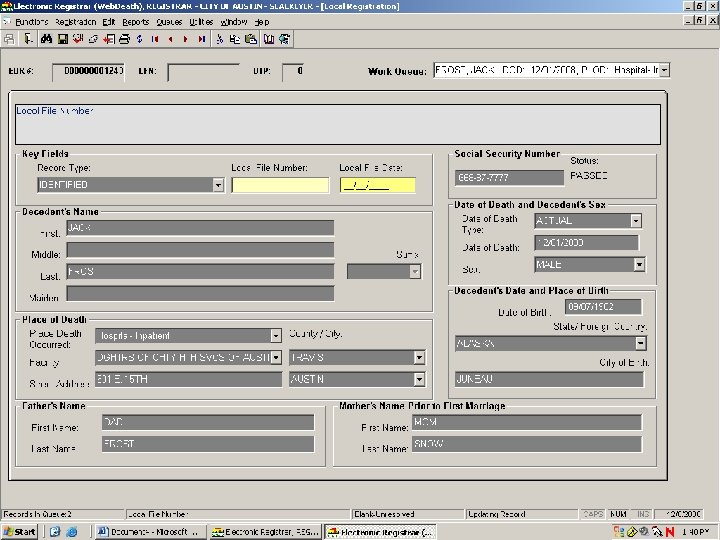Click City of Birth field JUNEAU
The height and width of the screenshot is (540, 720).
[549, 379]
